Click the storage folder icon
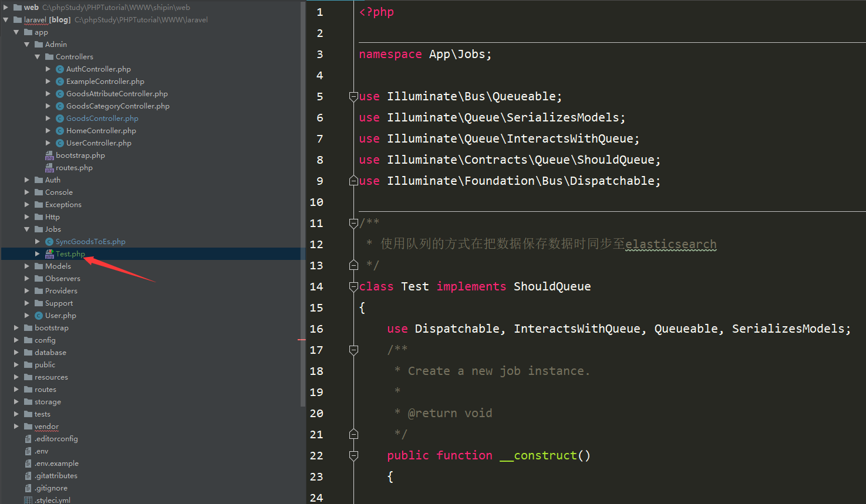 click(28, 402)
